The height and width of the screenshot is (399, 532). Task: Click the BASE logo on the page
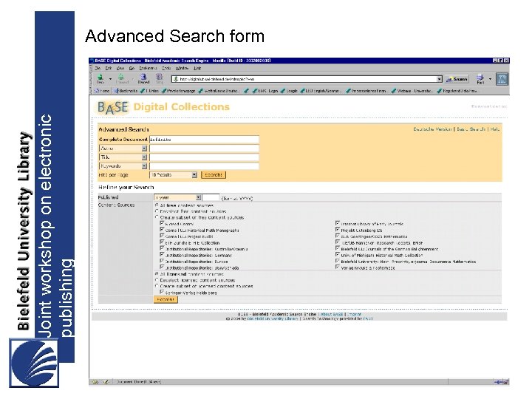pyautogui.click(x=112, y=107)
